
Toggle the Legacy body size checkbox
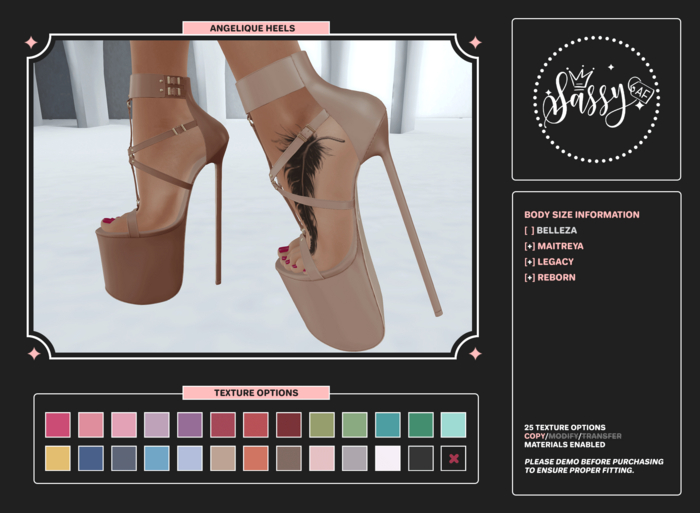click(529, 262)
